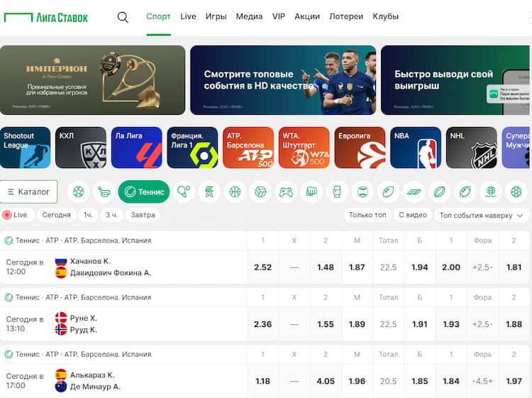Open the Алькараз К. vs Де Минаур match

(x=123, y=382)
